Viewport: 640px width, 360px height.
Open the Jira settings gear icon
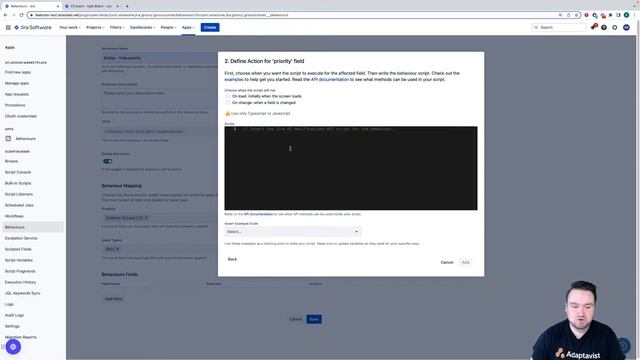click(x=615, y=27)
